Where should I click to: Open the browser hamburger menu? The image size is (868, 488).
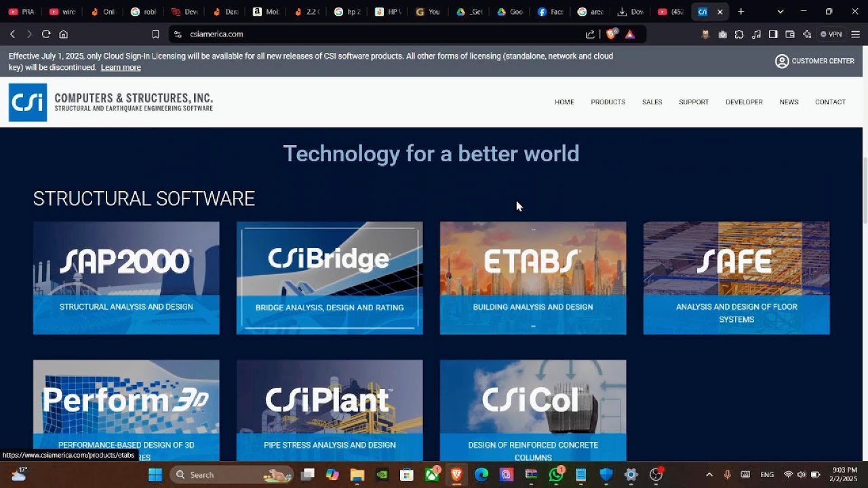click(x=855, y=34)
